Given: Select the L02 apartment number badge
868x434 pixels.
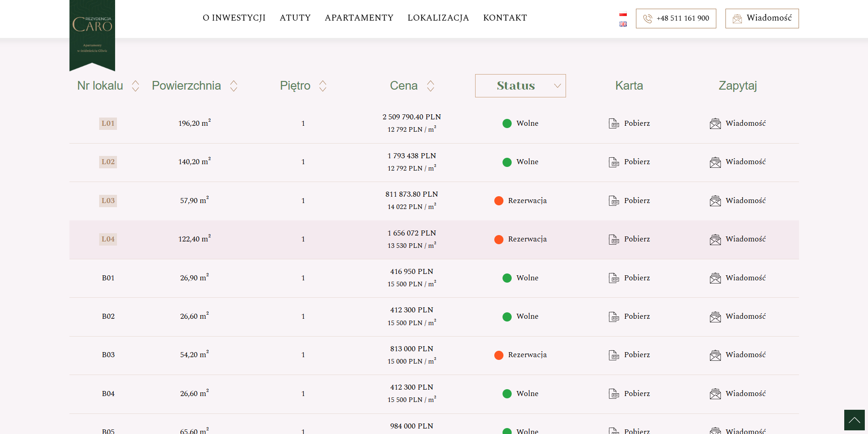Looking at the screenshot, I should coord(108,162).
